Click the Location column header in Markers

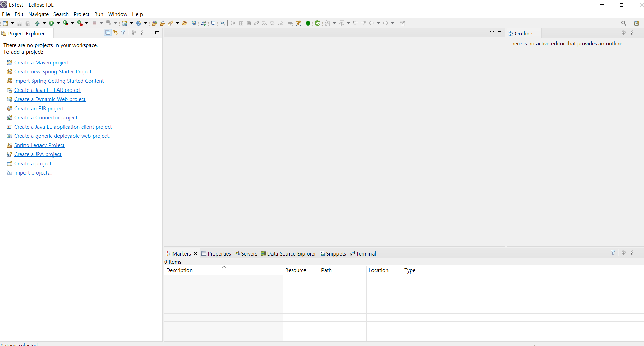[x=384, y=270]
